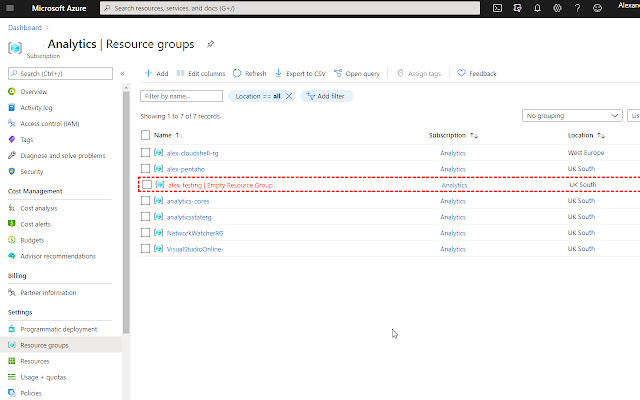Screen dimensions: 640x400
Task: Open the feedback smiley icon
Action: click(597, 8)
